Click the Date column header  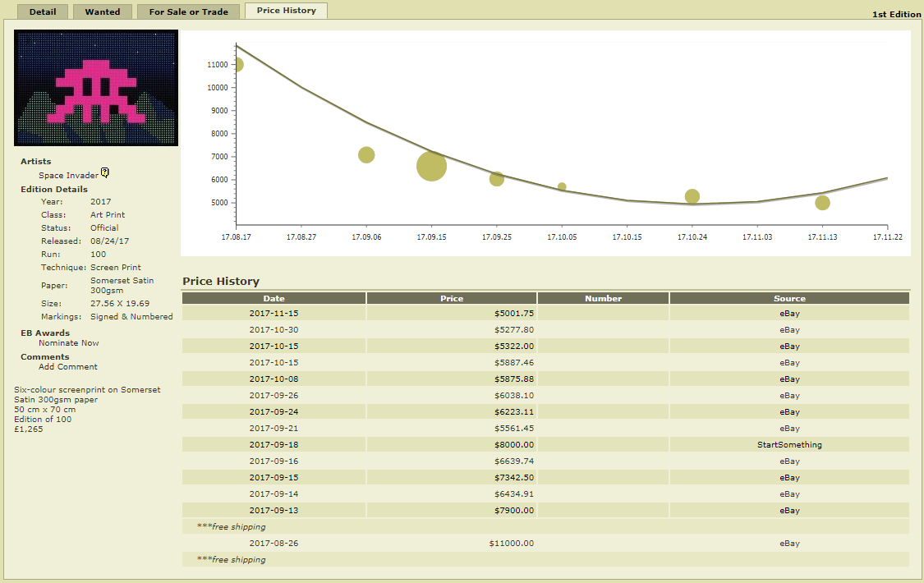pyautogui.click(x=274, y=298)
